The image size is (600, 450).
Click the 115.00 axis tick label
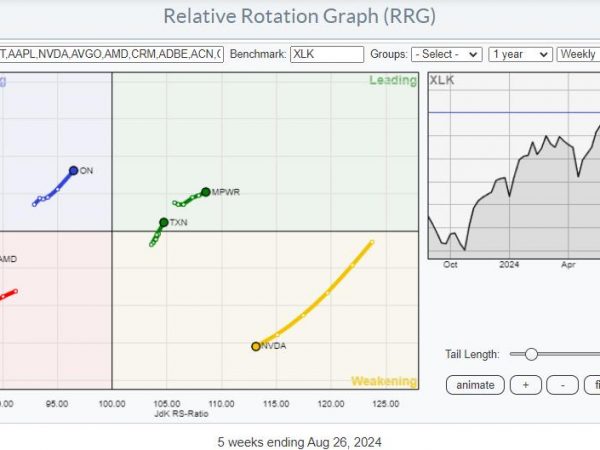tap(276, 404)
